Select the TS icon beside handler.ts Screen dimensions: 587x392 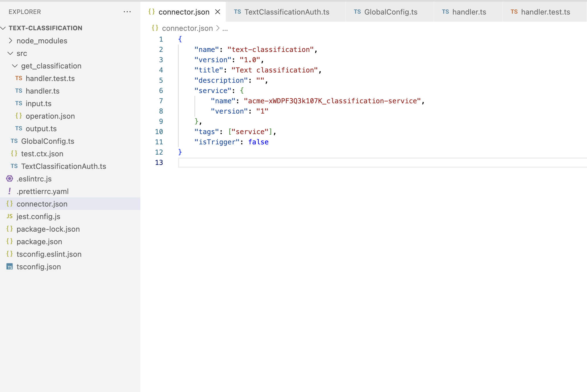[x=19, y=91]
